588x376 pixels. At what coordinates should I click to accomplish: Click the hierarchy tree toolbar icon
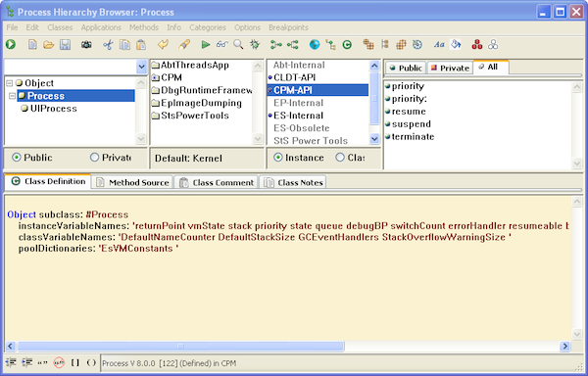[x=331, y=45]
